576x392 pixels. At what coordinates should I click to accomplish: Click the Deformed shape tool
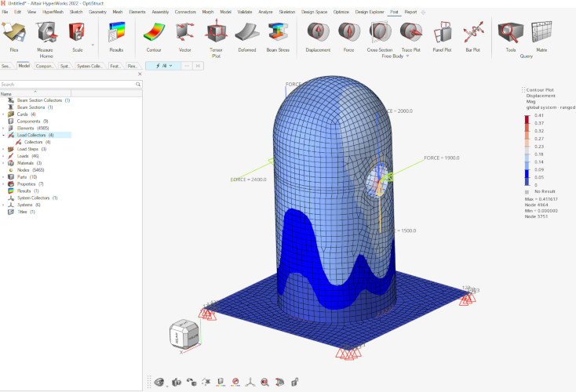point(246,35)
